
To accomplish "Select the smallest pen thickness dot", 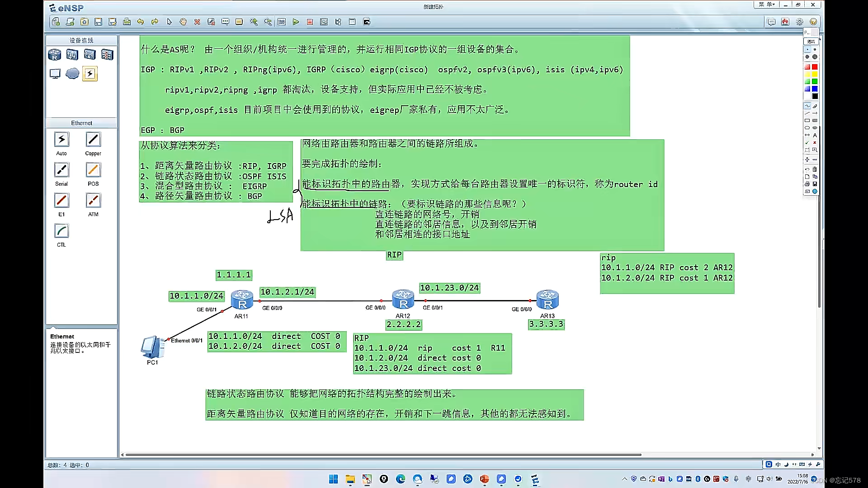I will click(x=807, y=49).
